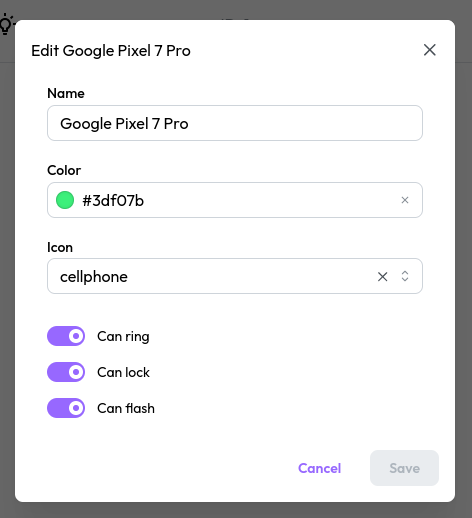The height and width of the screenshot is (518, 472).
Task: Click the Can ring label text
Action: [x=123, y=336]
